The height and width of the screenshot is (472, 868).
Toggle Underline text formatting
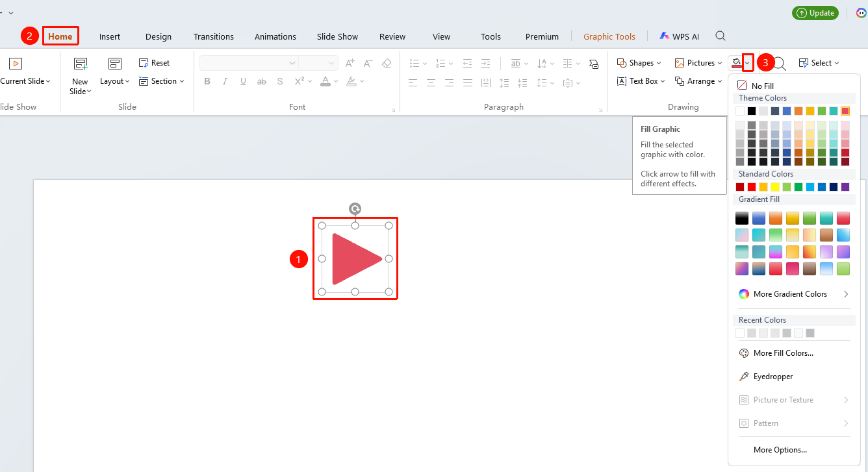click(243, 81)
